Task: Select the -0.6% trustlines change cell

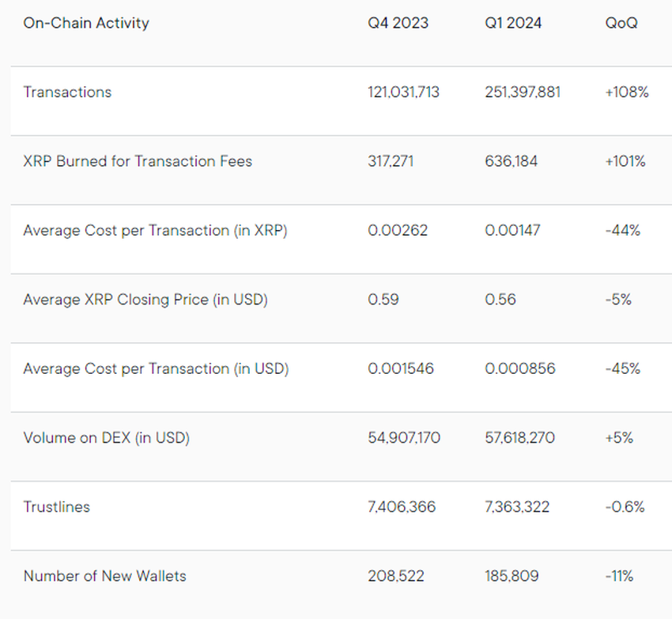Action: 625,507
